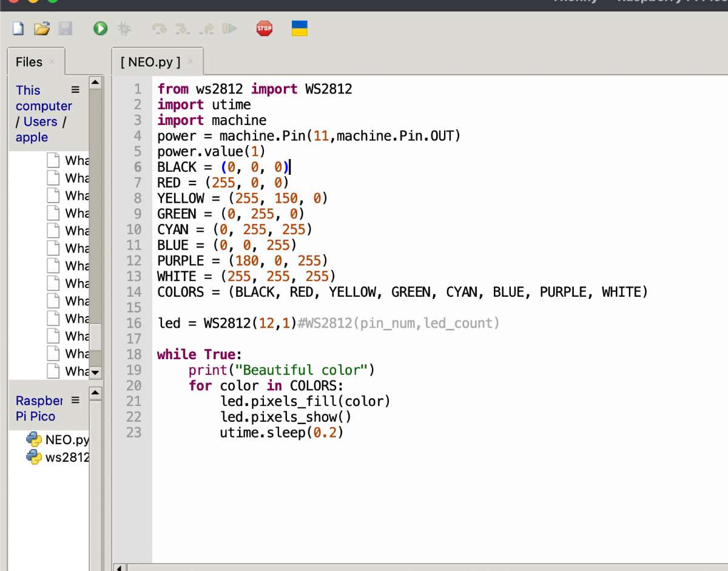Click the 'PURPLE = (180, 0, 255)' line

coord(243,261)
